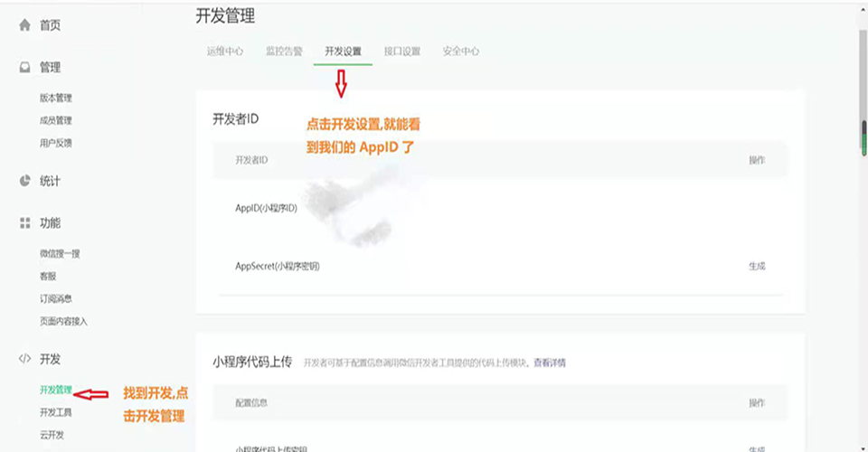Image resolution: width=868 pixels, height=452 pixels.
Task: Open the 统计 sidebar section
Action: [50, 181]
